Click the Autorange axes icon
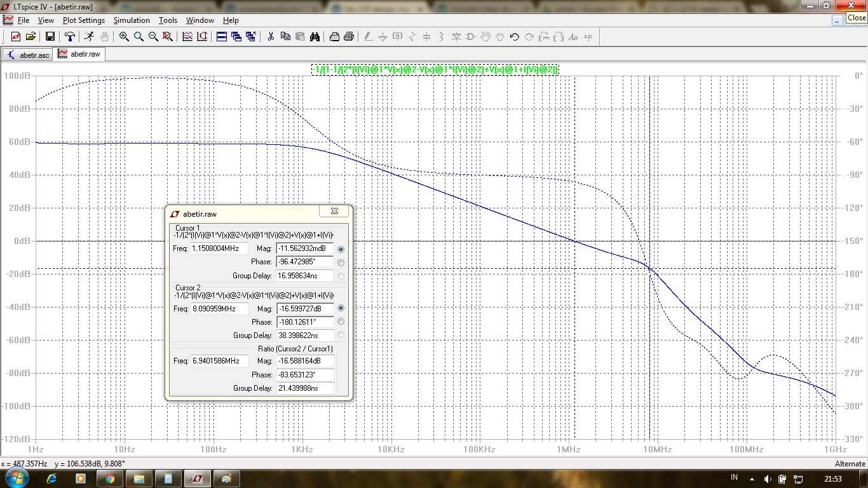The width and height of the screenshot is (868, 488). [x=202, y=37]
